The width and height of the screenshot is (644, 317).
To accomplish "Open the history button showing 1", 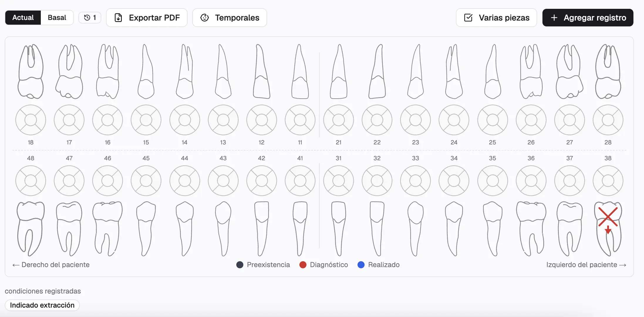I will [90, 18].
